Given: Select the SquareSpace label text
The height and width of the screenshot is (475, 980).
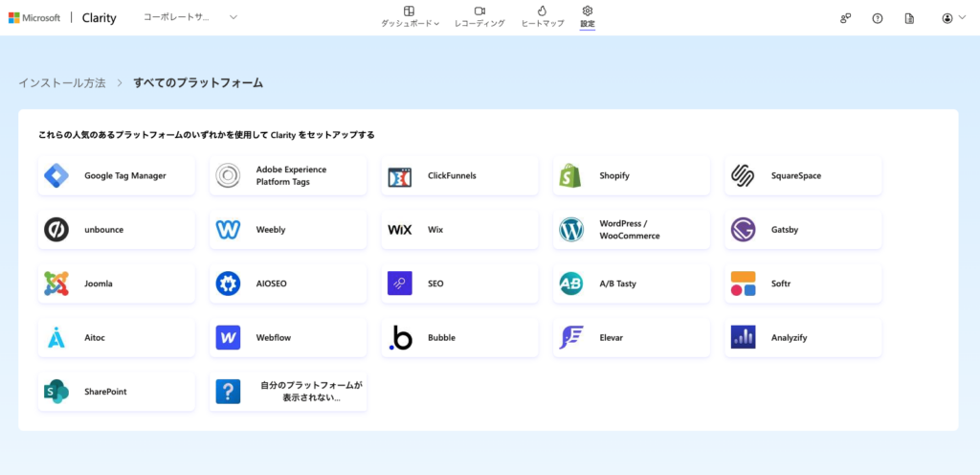Looking at the screenshot, I should click(796, 175).
